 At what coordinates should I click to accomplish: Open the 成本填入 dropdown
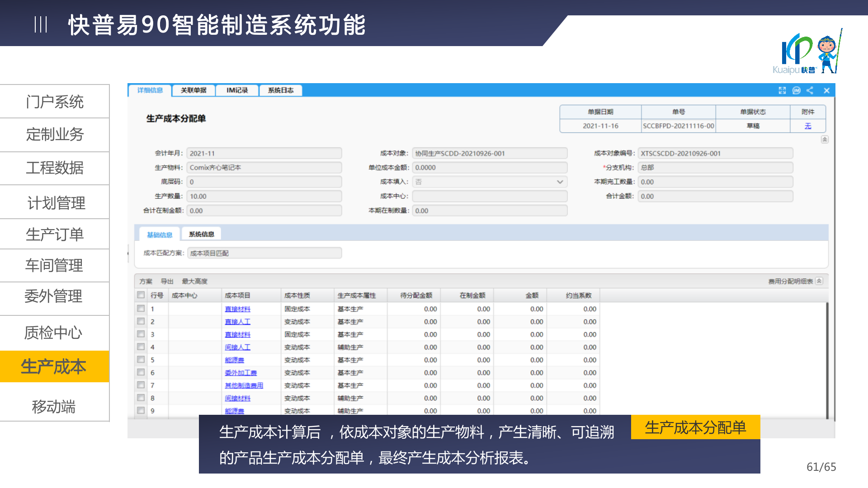tap(560, 182)
